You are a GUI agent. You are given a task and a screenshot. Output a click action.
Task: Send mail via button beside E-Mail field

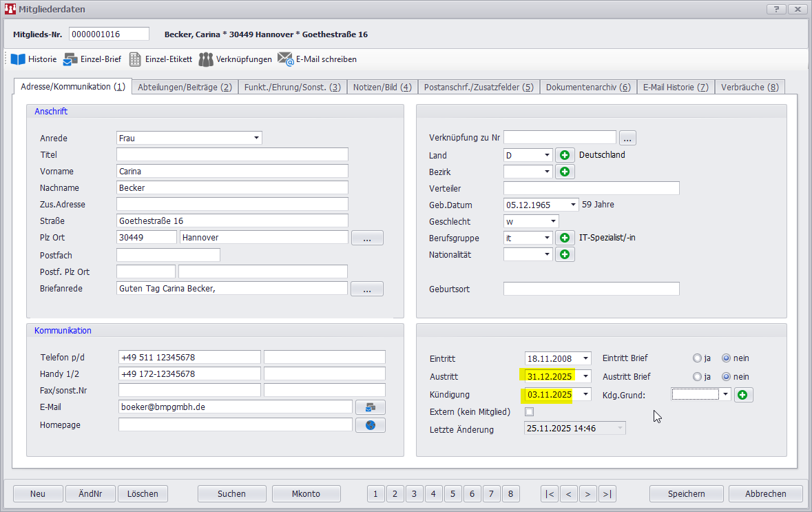370,407
